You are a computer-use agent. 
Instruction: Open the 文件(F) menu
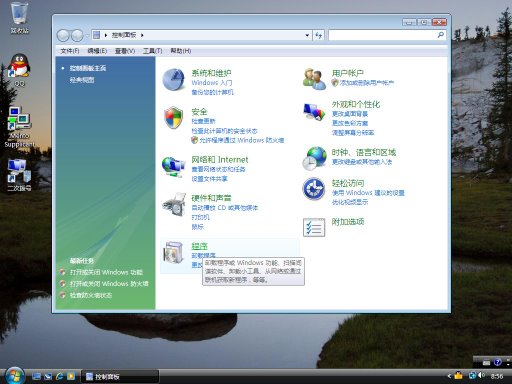pyautogui.click(x=70, y=51)
